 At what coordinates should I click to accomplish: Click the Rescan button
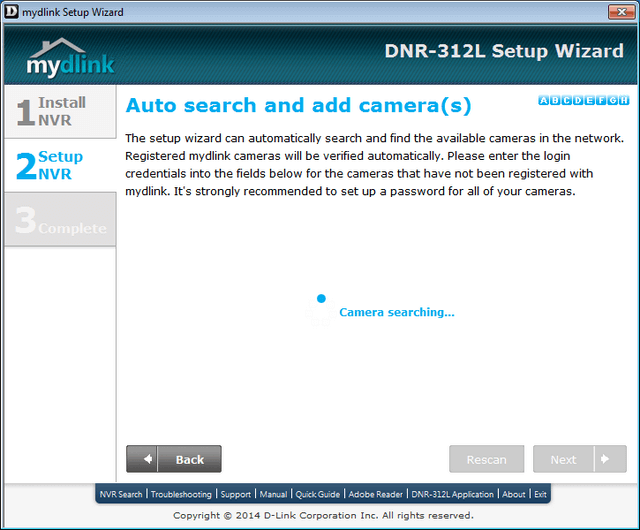tap(487, 459)
